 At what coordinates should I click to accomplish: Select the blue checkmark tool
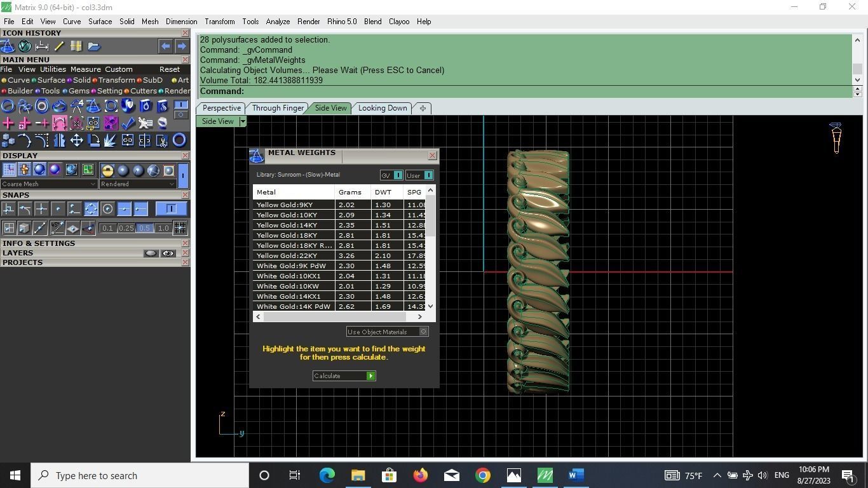pos(128,123)
